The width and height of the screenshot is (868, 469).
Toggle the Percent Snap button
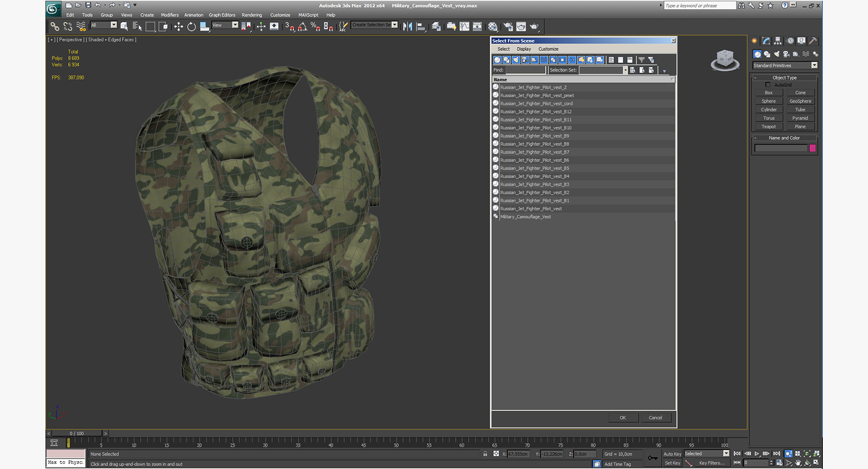pyautogui.click(x=316, y=26)
